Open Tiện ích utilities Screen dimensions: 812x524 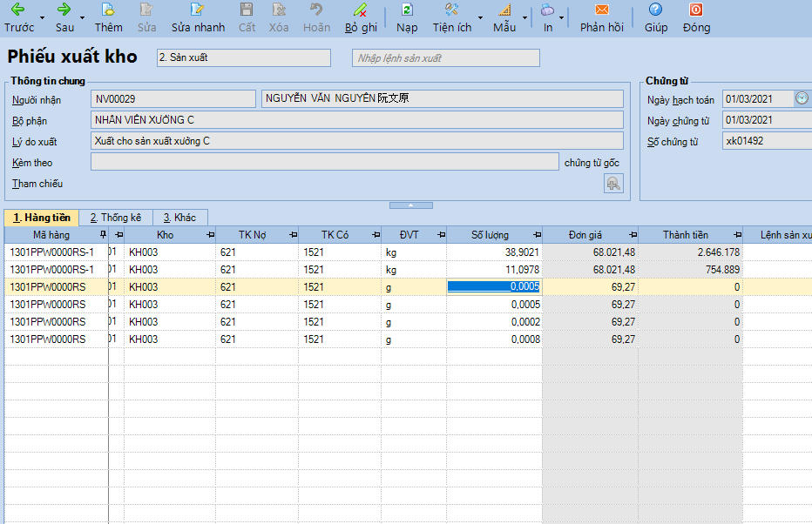click(452, 17)
